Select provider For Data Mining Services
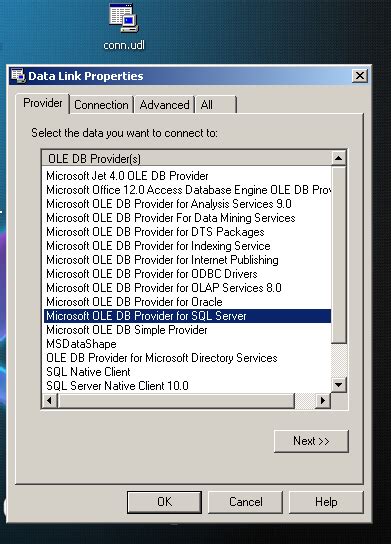391x544 pixels. (187, 218)
